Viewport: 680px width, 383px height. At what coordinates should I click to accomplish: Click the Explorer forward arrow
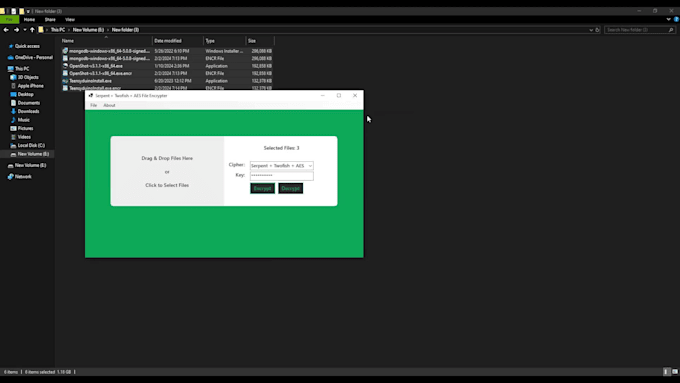[x=16, y=30]
